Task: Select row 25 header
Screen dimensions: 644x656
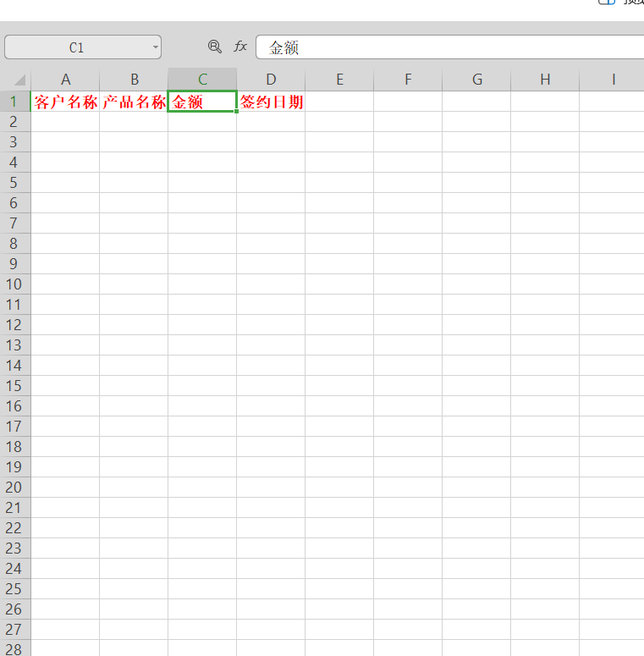Action: click(15, 589)
